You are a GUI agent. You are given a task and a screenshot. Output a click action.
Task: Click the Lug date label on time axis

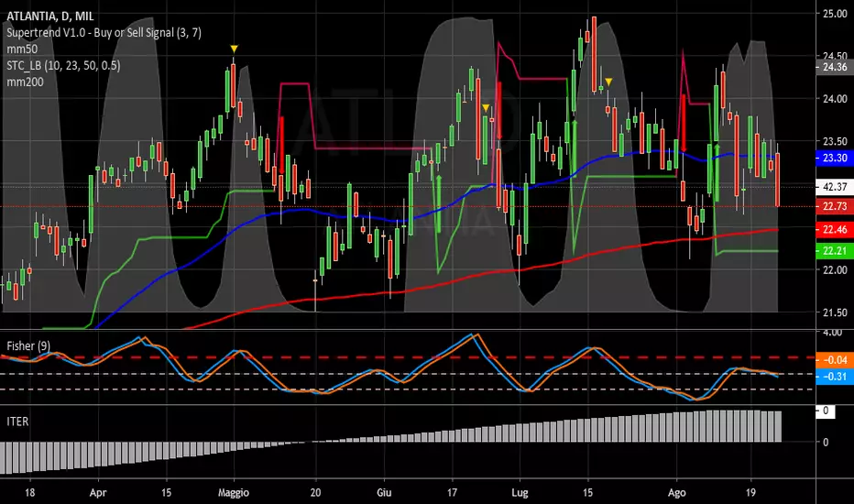[x=520, y=493]
